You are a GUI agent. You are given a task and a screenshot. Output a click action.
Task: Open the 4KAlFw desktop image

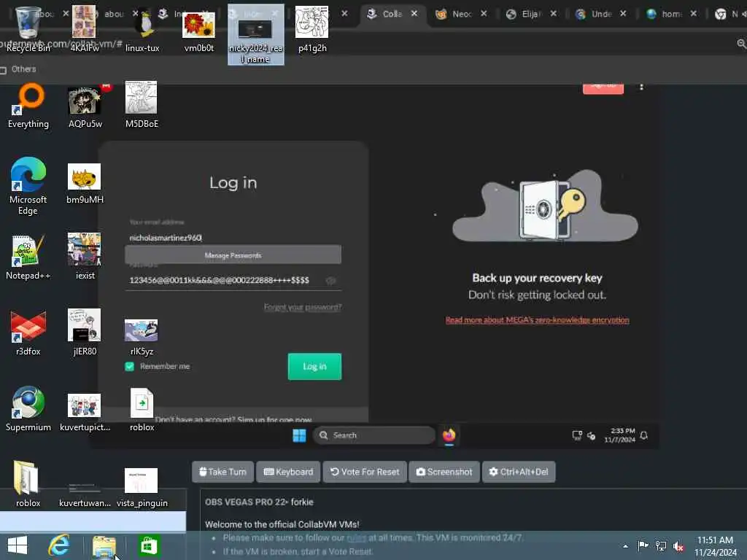pos(85,28)
